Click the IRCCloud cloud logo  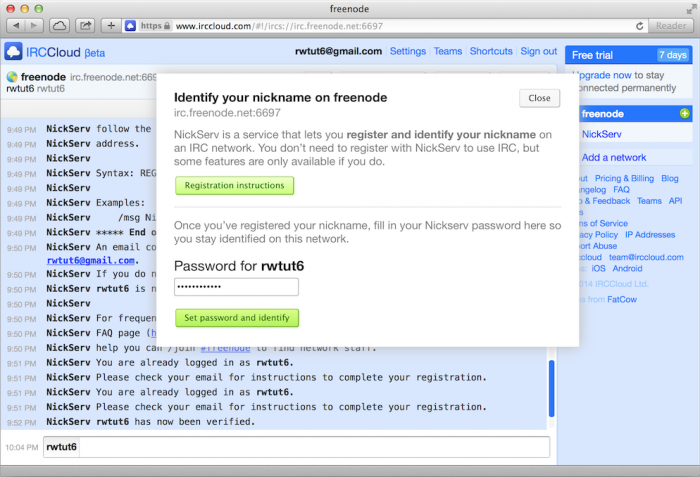click(x=13, y=52)
